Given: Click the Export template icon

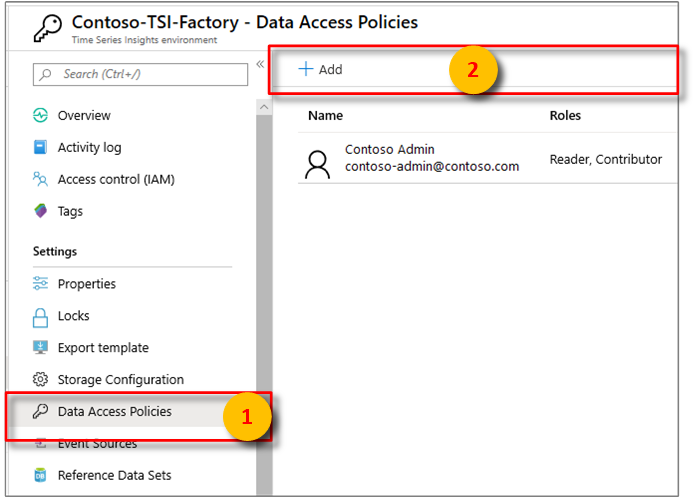Looking at the screenshot, I should (41, 348).
